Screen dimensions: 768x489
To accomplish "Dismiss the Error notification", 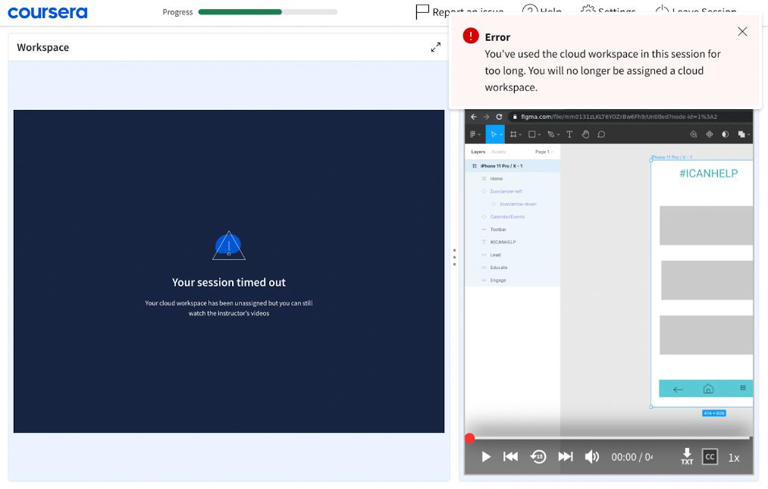I will point(742,32).
